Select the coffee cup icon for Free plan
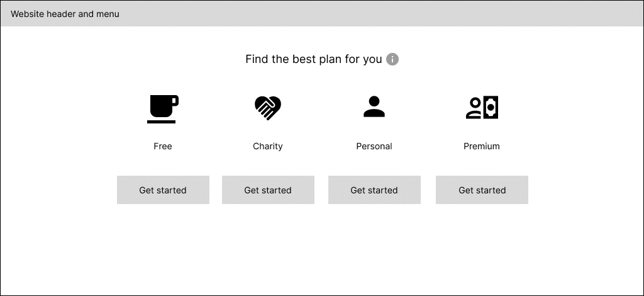The image size is (644, 296). coord(163,109)
